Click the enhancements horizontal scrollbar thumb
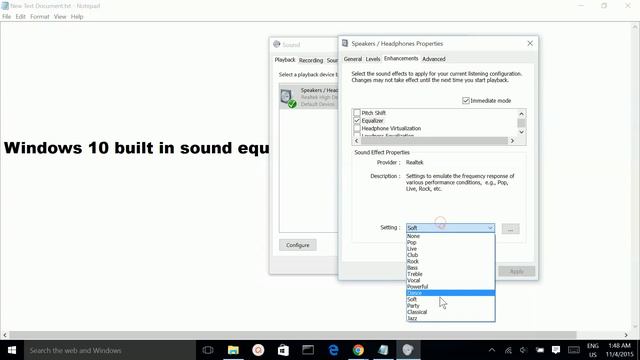This screenshot has width=640, height=360. (x=434, y=141)
